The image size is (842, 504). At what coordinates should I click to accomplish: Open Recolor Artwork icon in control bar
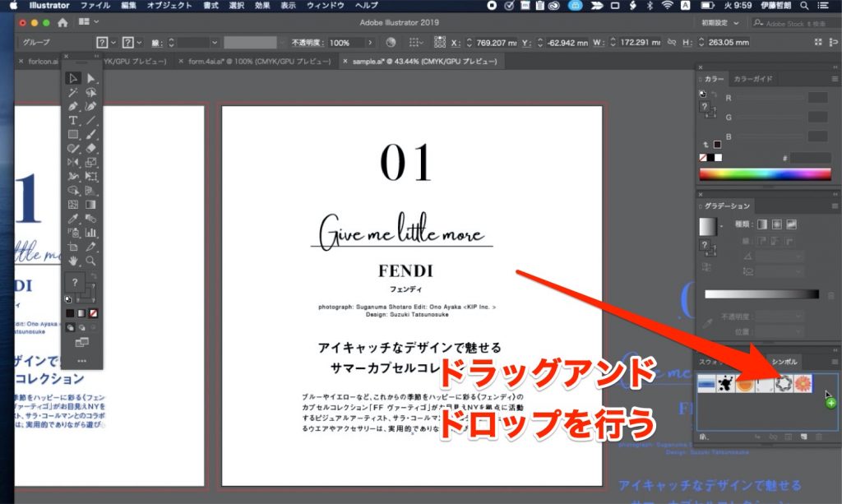[391, 43]
